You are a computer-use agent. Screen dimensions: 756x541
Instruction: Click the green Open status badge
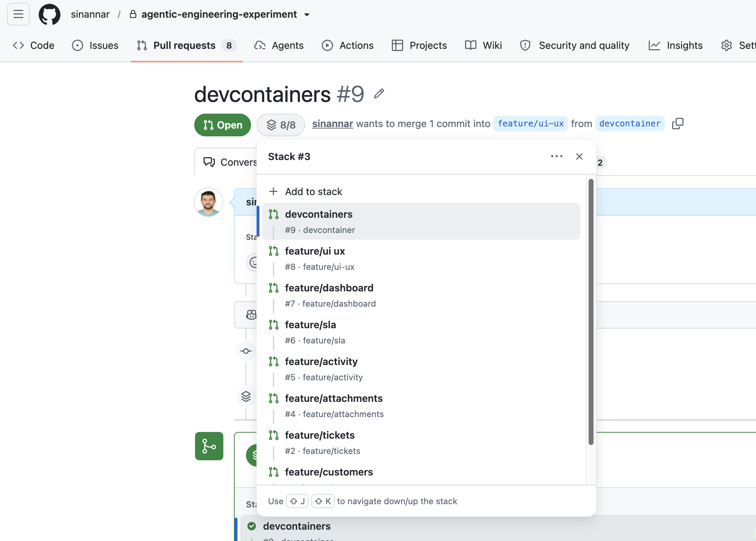[x=223, y=125]
